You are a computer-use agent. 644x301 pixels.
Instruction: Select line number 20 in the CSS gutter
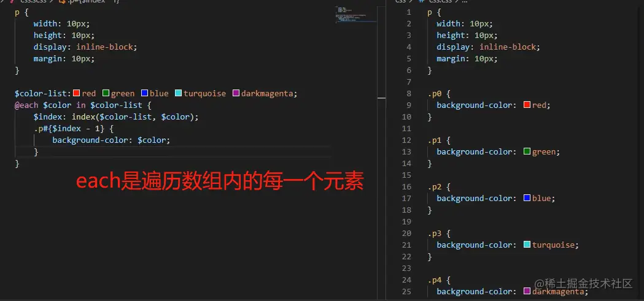click(406, 234)
